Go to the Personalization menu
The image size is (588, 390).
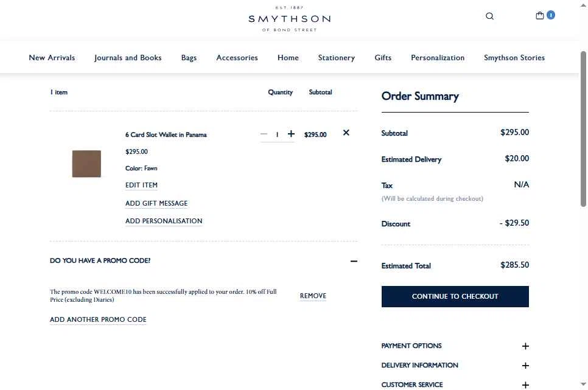pos(438,58)
